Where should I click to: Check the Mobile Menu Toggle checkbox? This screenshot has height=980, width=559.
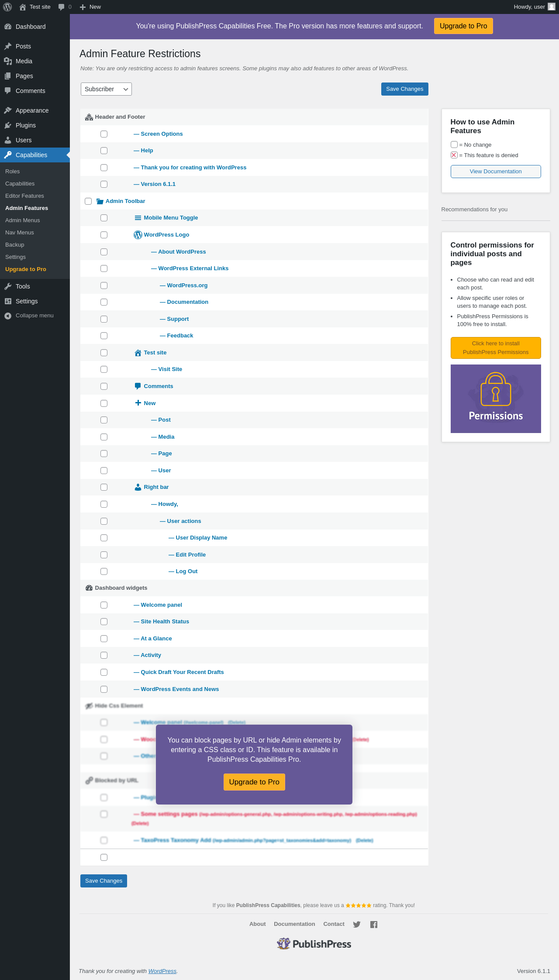tap(104, 218)
